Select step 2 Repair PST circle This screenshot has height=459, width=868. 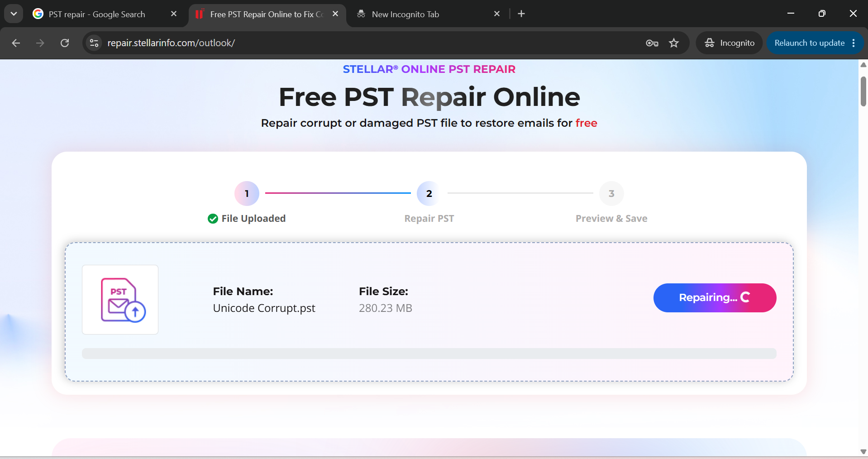(429, 194)
